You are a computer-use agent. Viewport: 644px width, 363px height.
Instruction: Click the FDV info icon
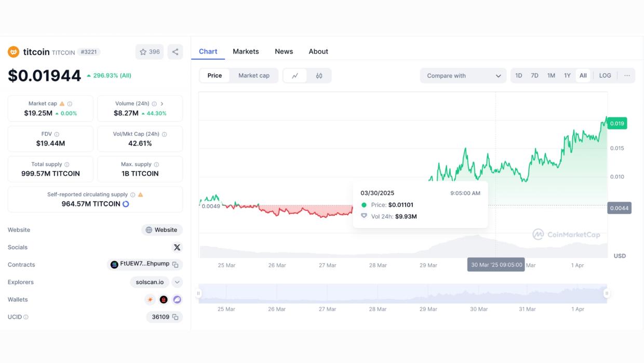coord(57,134)
